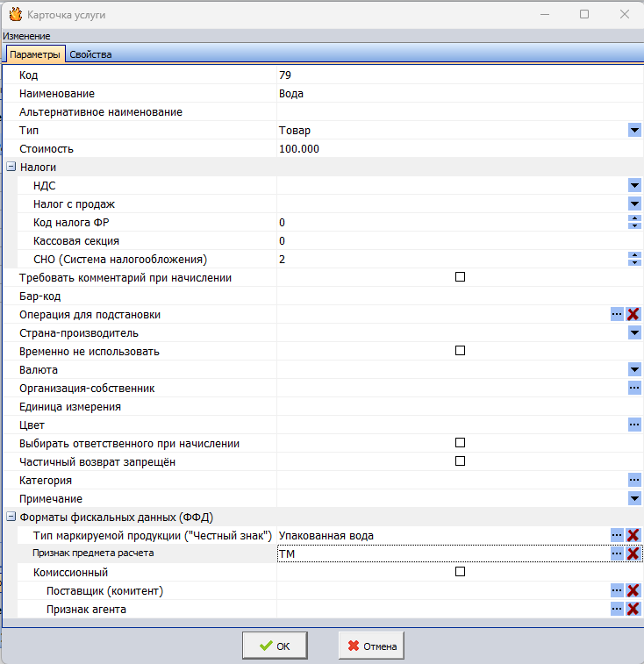
Task: Enable Временно не использовать checkbox
Action: (x=459, y=351)
